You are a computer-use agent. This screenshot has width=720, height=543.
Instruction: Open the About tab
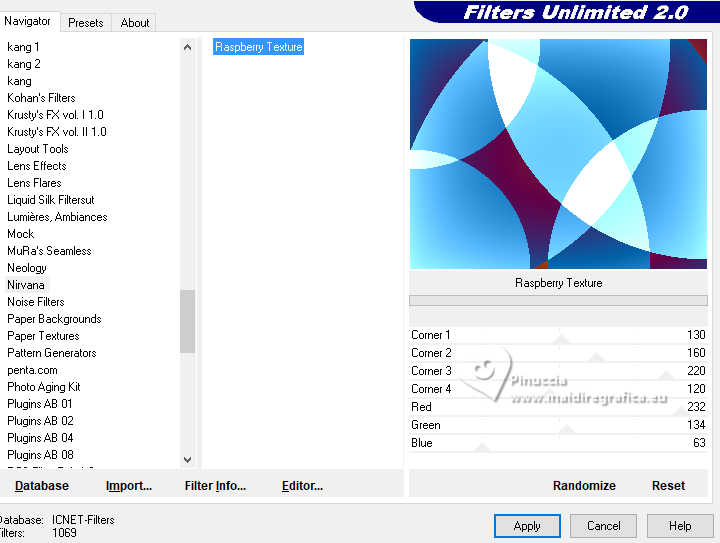tap(135, 23)
